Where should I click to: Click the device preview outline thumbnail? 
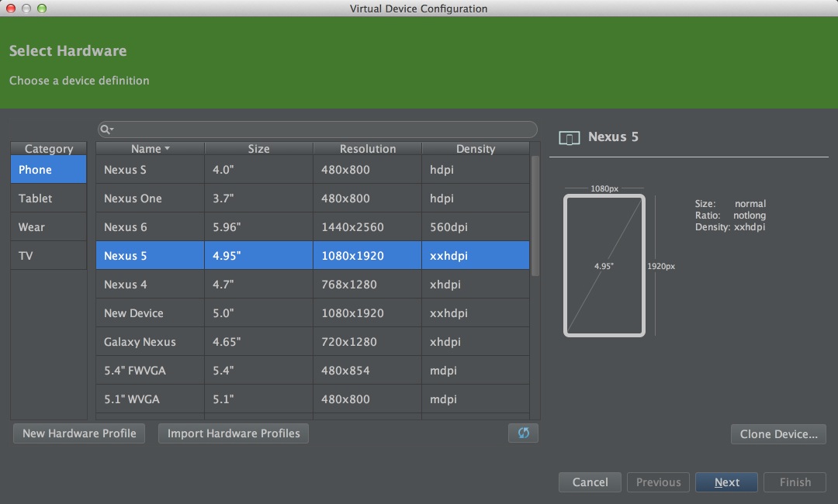604,265
